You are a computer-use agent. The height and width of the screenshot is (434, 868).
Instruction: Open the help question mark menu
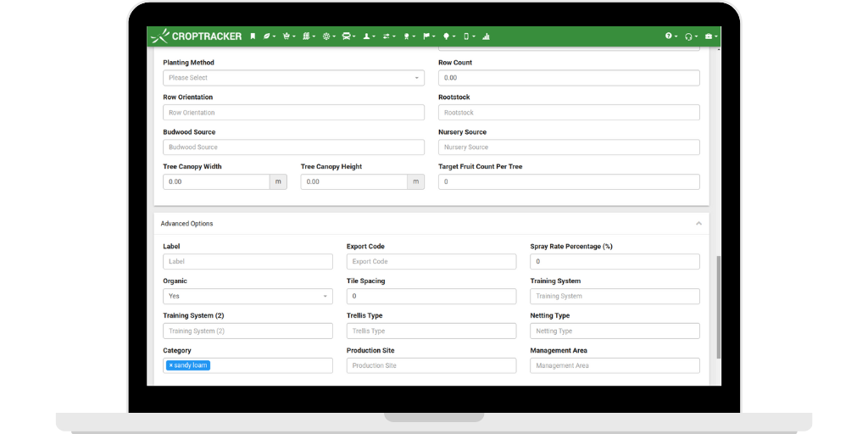670,36
